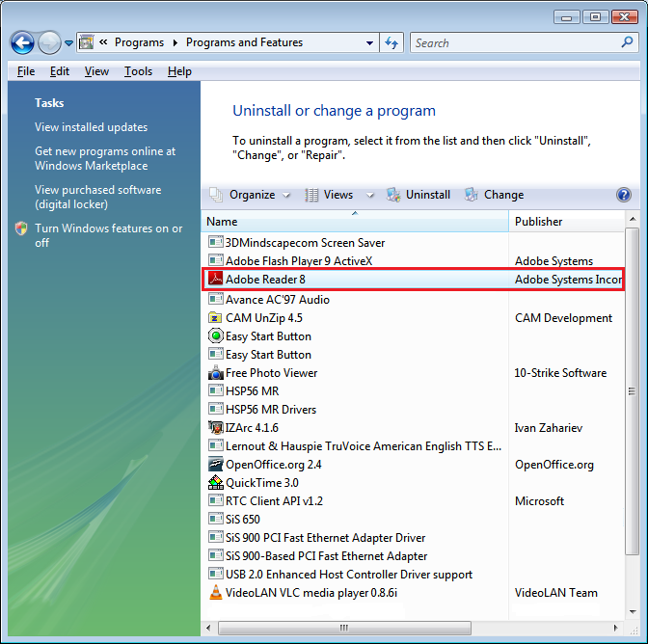The width and height of the screenshot is (648, 644).
Task: Click the Forward navigation arrow
Action: (49, 42)
